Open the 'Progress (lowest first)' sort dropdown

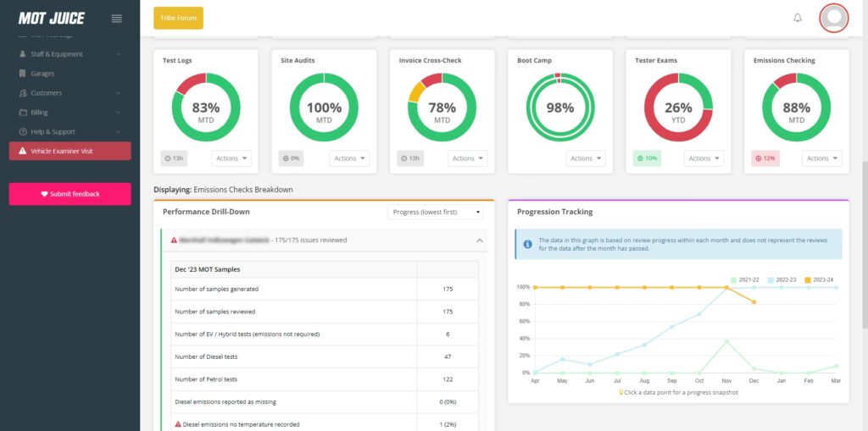436,212
